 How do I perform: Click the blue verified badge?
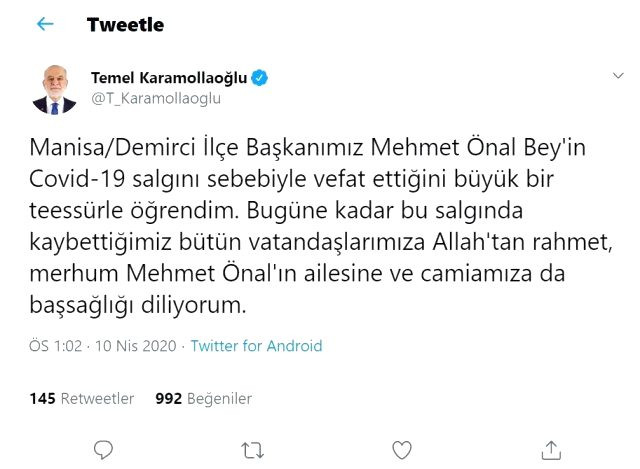tap(259, 78)
